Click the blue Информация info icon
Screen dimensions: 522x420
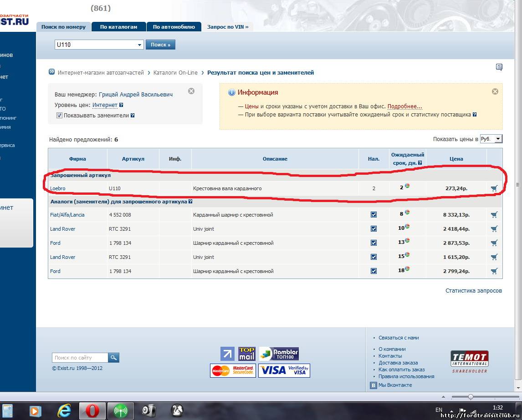[232, 92]
